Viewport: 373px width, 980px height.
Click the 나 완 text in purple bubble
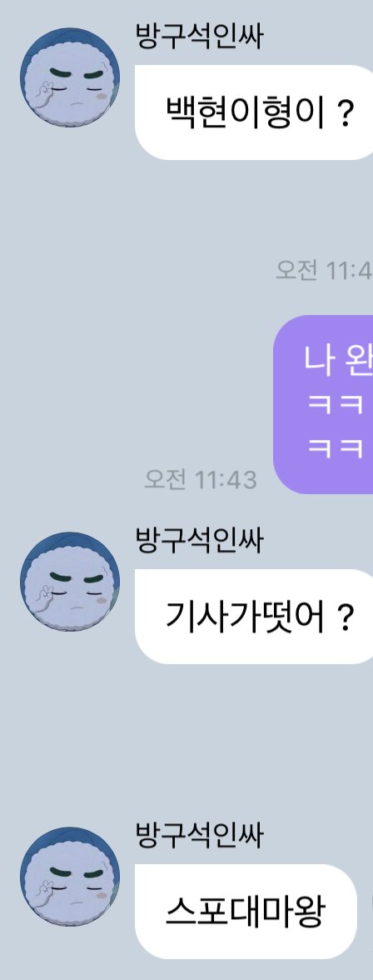pos(338,360)
